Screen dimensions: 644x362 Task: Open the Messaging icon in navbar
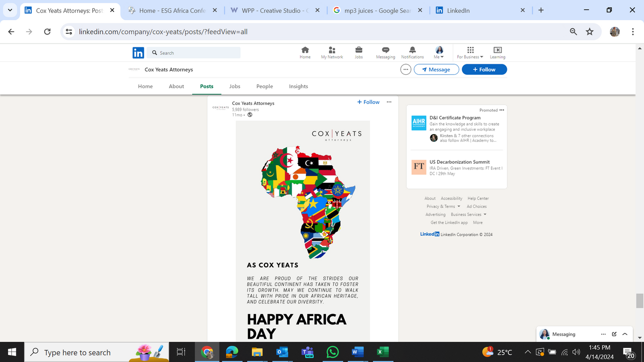coord(385,53)
